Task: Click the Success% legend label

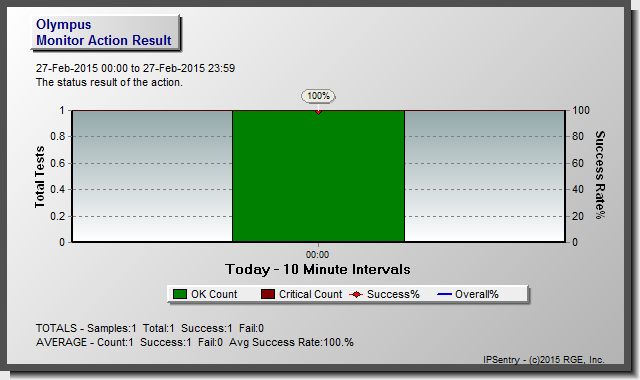Action: 393,294
